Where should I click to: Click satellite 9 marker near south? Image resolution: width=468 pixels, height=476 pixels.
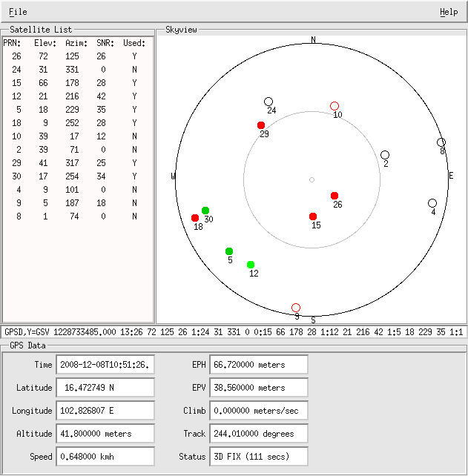296,308
